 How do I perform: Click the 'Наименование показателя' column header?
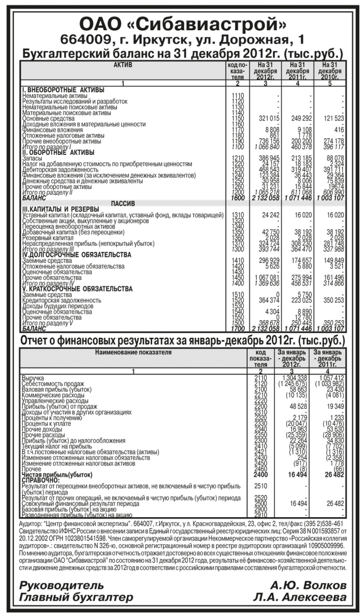pyautogui.click(x=133, y=353)
